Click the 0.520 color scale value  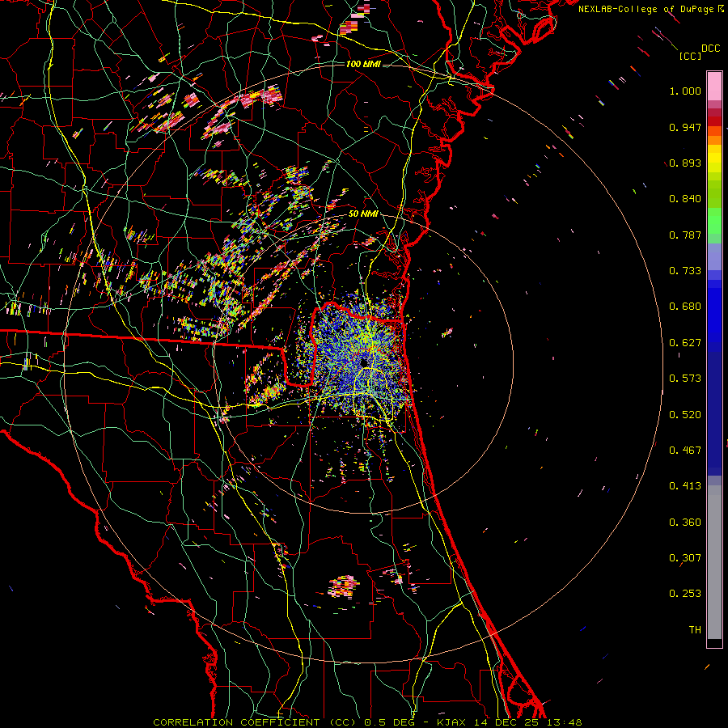[x=685, y=415]
